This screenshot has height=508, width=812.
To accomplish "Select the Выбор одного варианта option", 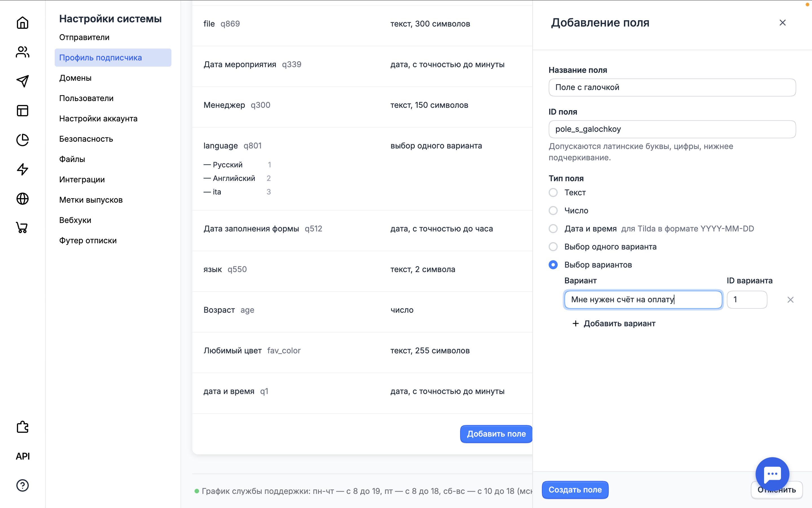I will point(553,247).
